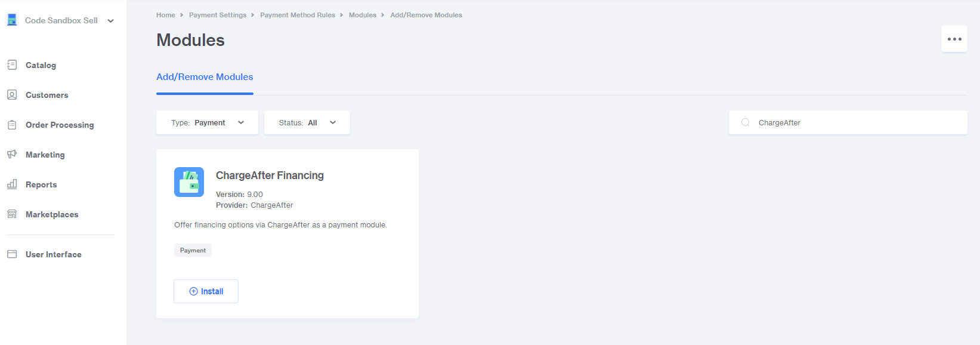
Task: Follow the Payment Settings breadcrumb link
Action: point(218,15)
